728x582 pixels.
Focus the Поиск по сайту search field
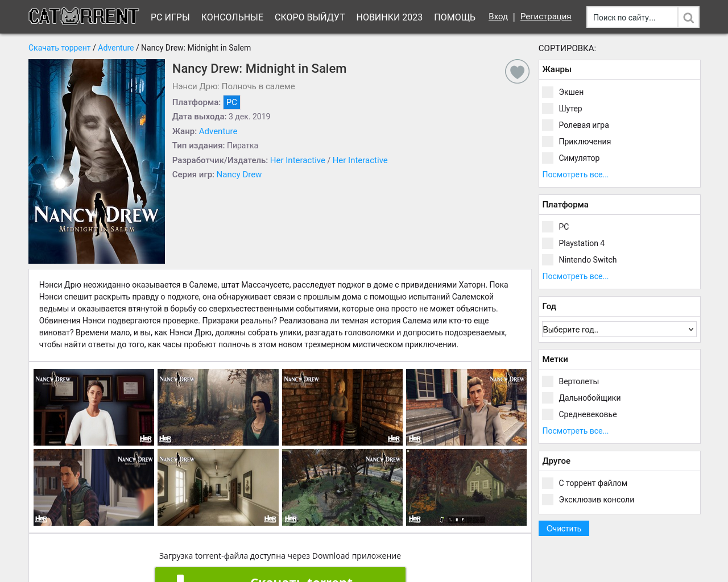pos(632,18)
